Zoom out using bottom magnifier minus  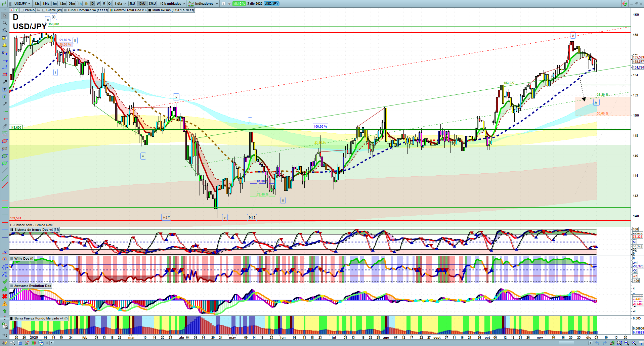click(627, 343)
